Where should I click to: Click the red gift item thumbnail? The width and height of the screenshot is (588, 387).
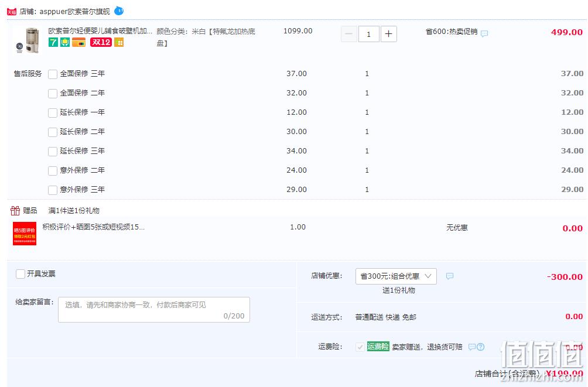click(25, 234)
